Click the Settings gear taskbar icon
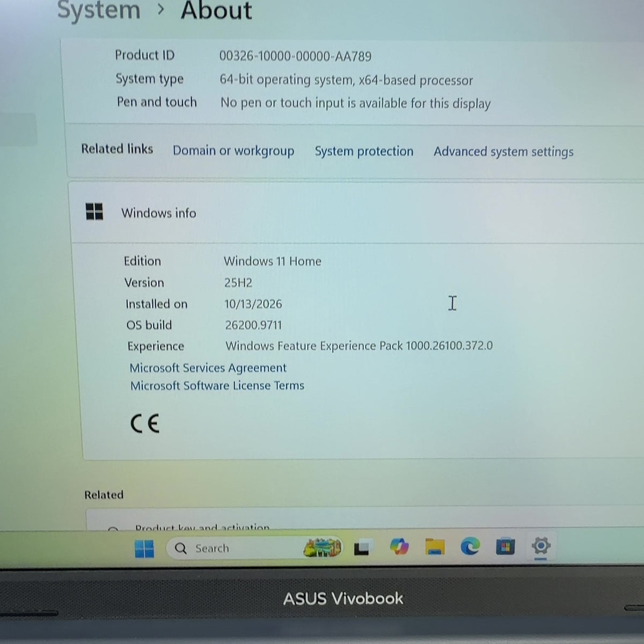Screen dimensions: 644x644 pyautogui.click(x=541, y=546)
